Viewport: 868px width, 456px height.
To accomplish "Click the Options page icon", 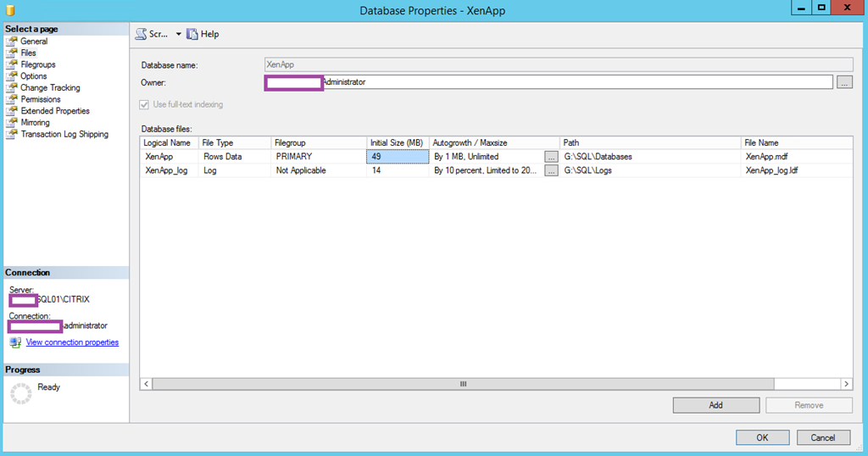I will point(12,75).
